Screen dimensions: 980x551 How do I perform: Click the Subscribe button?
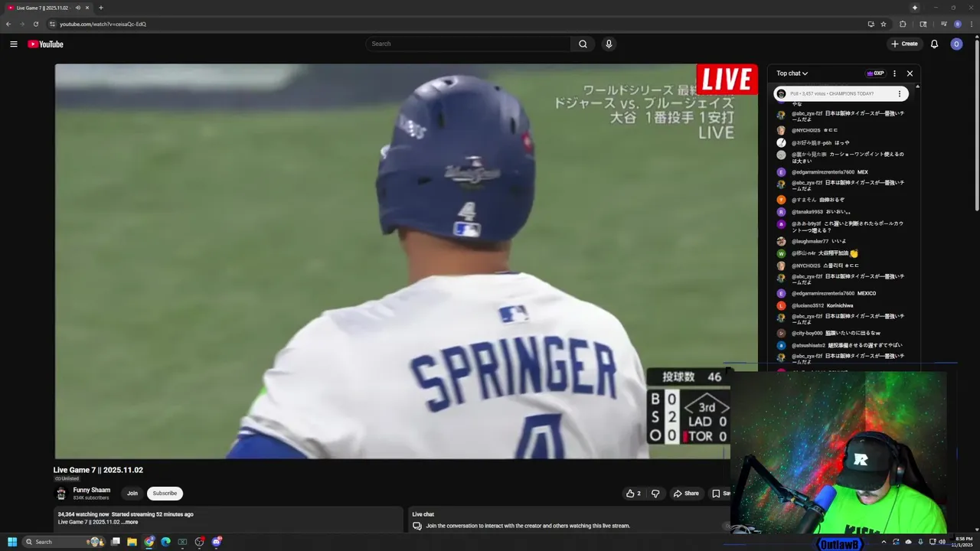165,494
